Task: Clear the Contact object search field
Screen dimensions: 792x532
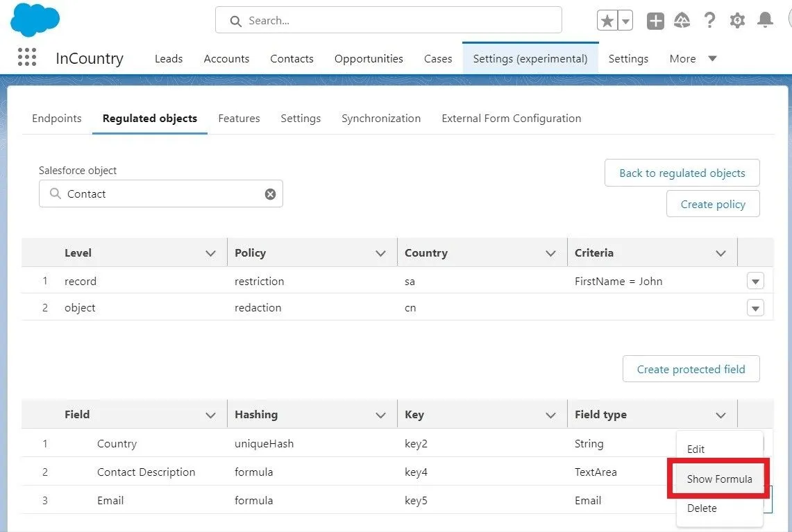Action: coord(270,194)
